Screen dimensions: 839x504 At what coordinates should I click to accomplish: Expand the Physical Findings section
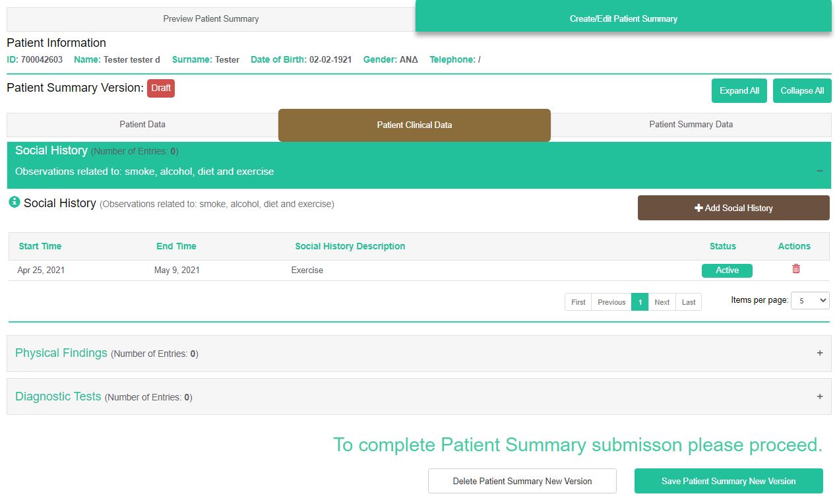click(x=819, y=353)
